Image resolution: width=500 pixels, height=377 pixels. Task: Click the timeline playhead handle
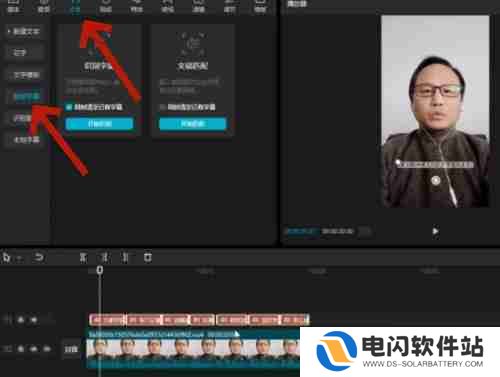click(100, 270)
